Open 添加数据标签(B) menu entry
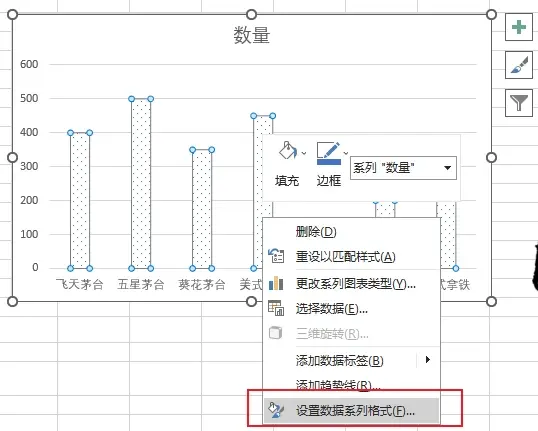This screenshot has width=538, height=431. [351, 360]
